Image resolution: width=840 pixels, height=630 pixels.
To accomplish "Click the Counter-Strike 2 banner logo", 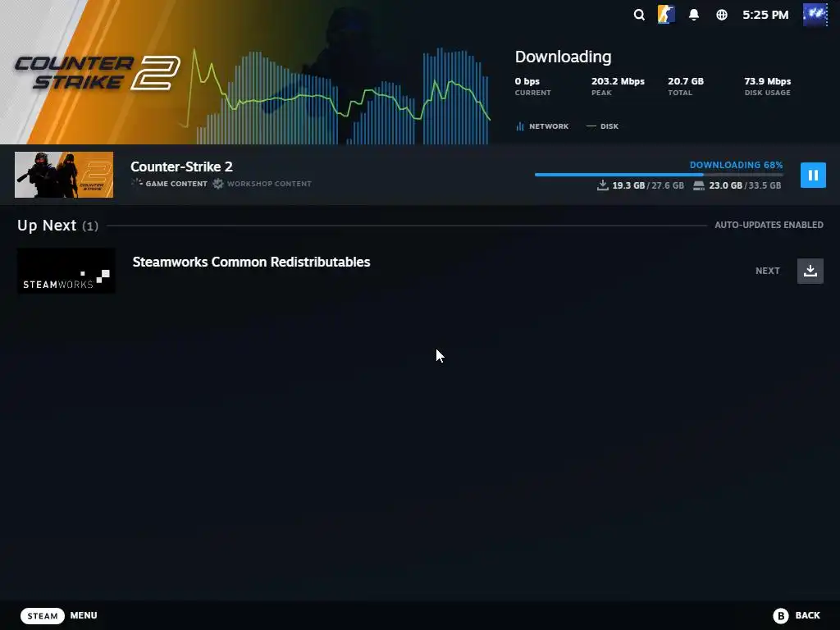I will coord(97,72).
